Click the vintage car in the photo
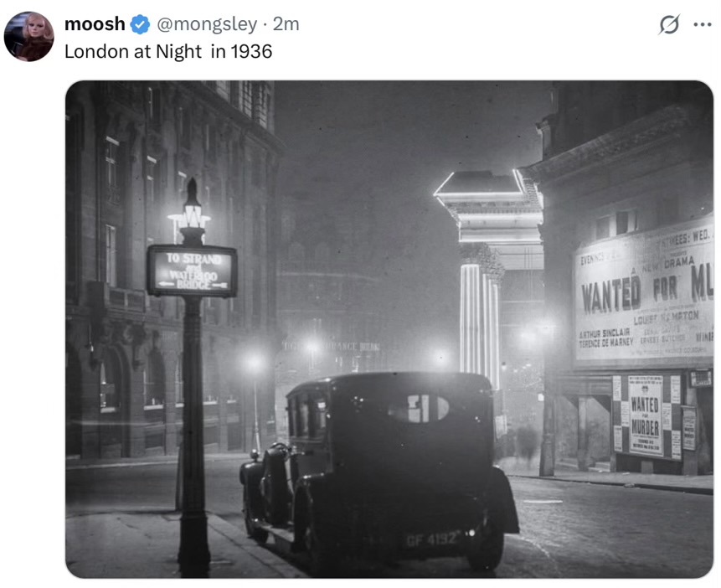Viewport: 721px width, 588px height. coord(379,470)
